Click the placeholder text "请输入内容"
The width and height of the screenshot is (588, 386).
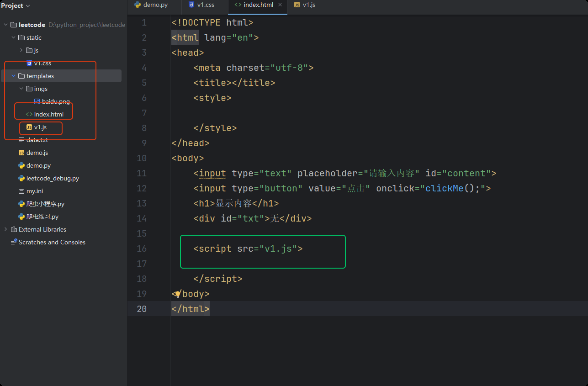pyautogui.click(x=392, y=173)
